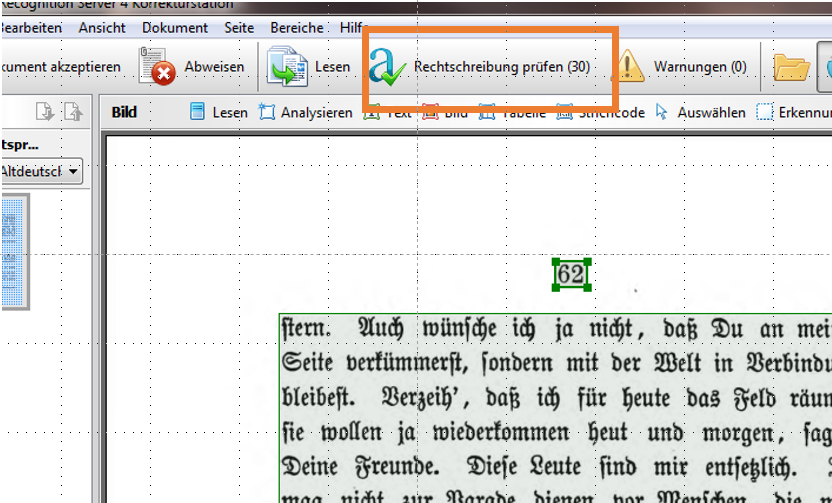Run Rechtschreibung prüfen spell check
The image size is (832, 503).
pyautogui.click(x=386, y=67)
